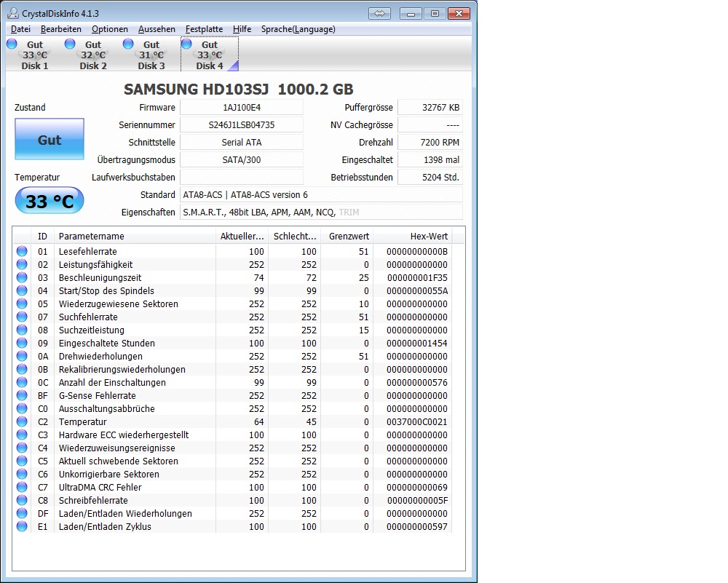Switch to the Disk 3 tab
This screenshot has width=728, height=583.
pyautogui.click(x=151, y=55)
